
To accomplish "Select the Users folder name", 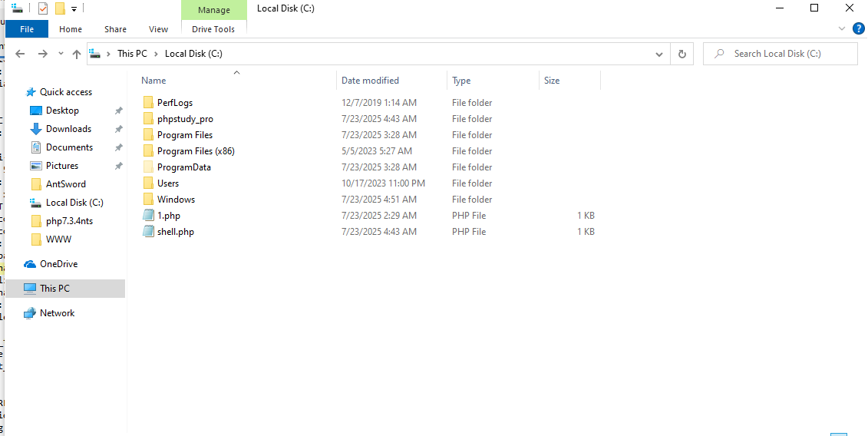I will (168, 183).
